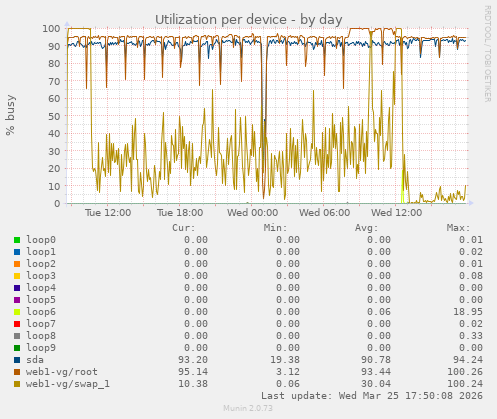The width and height of the screenshot is (497, 419).
Task: Select the loop3 legend label
Action: pyautogui.click(x=41, y=276)
